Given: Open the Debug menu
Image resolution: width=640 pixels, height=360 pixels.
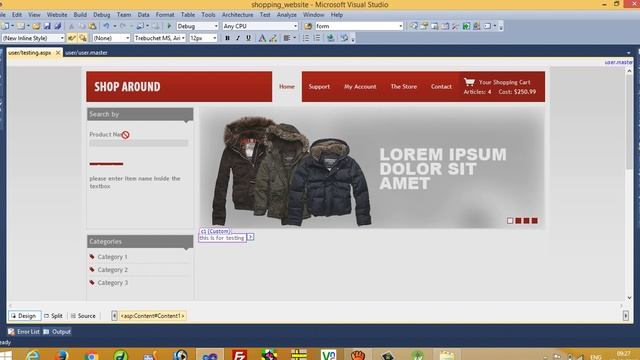Looking at the screenshot, I should tap(102, 15).
